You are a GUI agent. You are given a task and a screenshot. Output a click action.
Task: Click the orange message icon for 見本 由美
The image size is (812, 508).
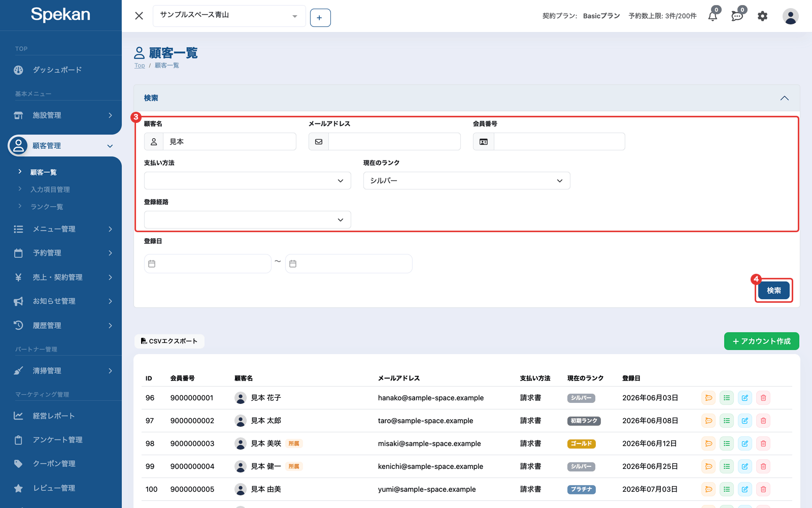[708, 489]
